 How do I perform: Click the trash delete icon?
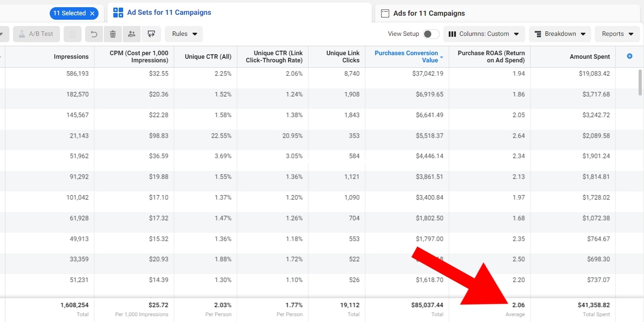113,34
